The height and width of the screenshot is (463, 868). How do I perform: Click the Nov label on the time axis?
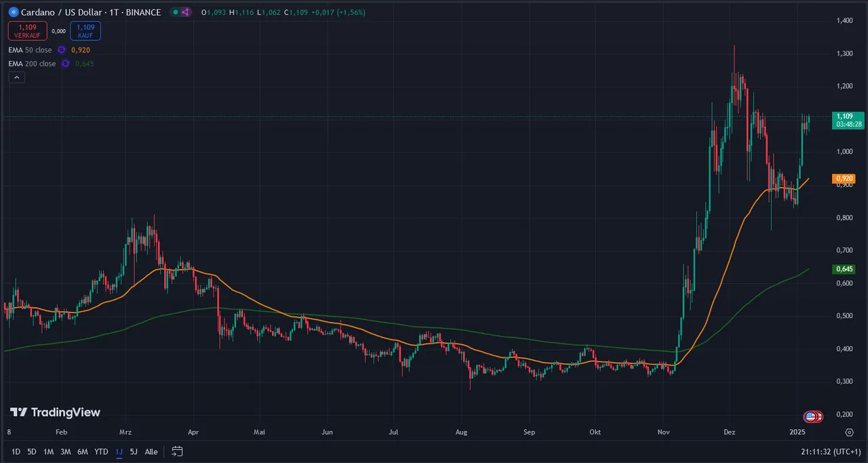[663, 432]
